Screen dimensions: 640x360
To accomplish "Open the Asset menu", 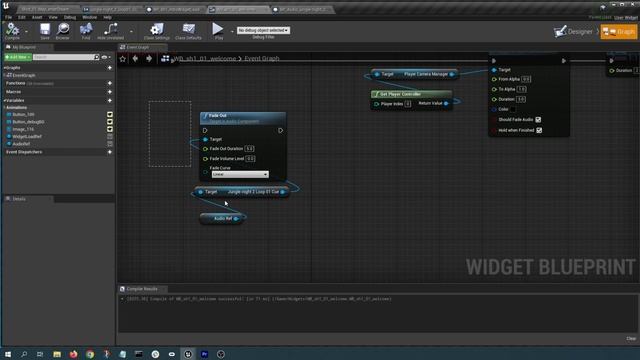I will point(37,17).
